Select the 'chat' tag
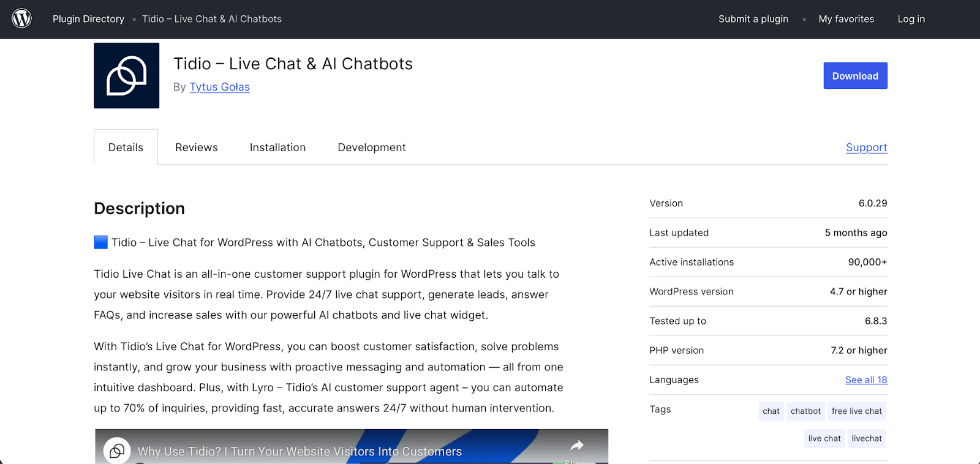This screenshot has width=980, height=464. (x=770, y=411)
